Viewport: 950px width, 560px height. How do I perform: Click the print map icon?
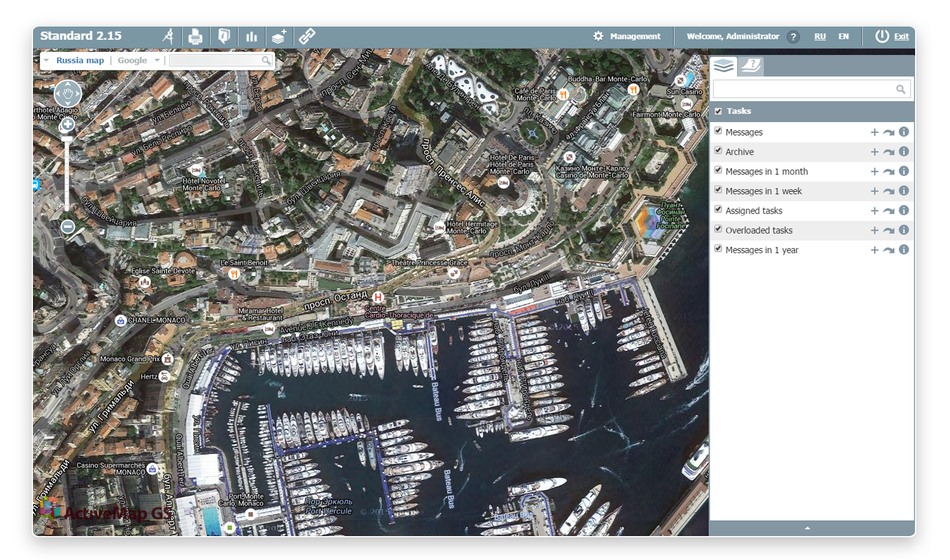[195, 37]
